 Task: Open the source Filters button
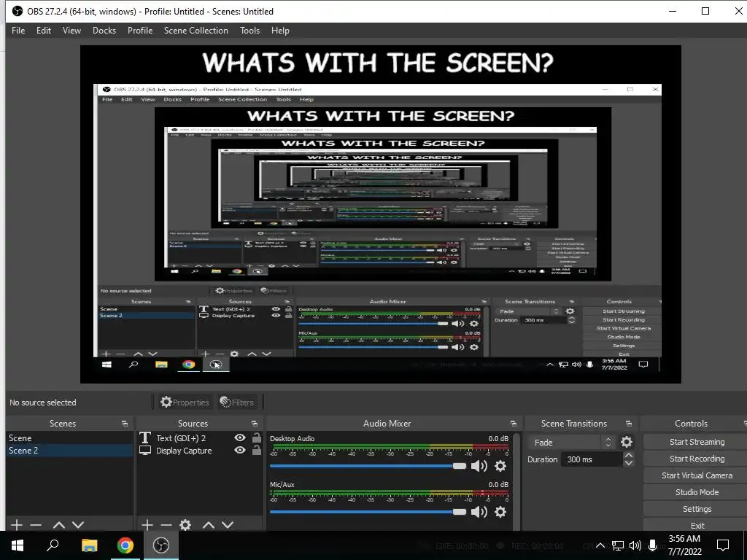pyautogui.click(x=237, y=402)
